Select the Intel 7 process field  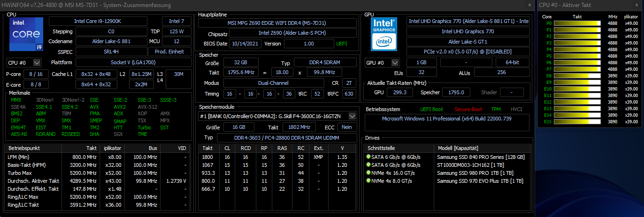pyautogui.click(x=176, y=21)
